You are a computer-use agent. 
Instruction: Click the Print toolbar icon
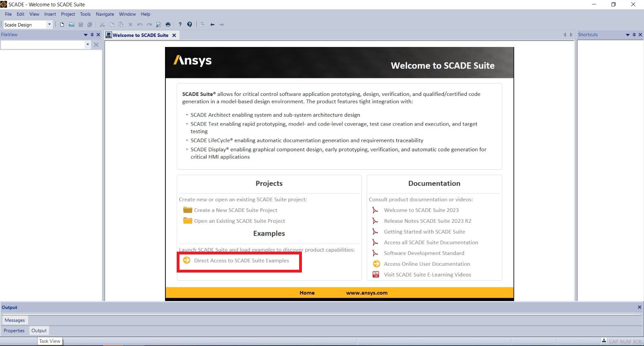coord(168,24)
